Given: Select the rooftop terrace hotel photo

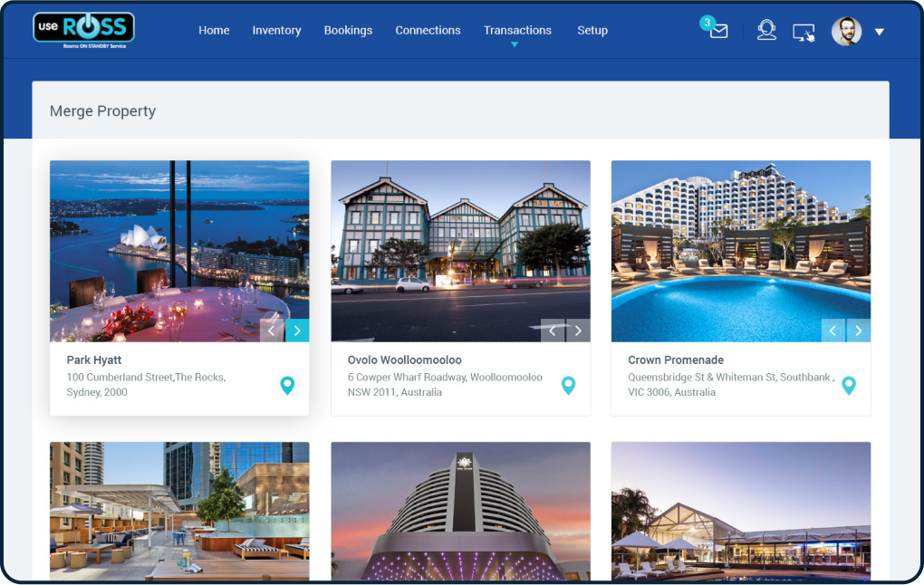Looking at the screenshot, I should tap(179, 512).
